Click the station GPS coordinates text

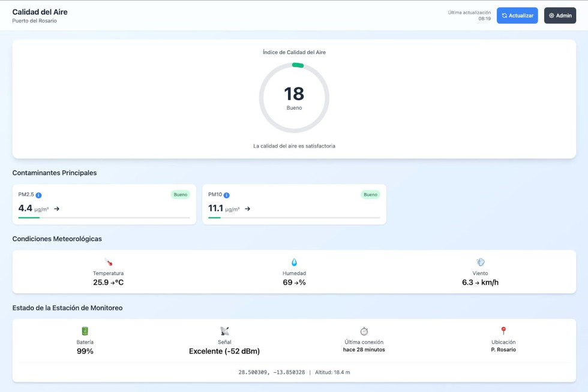271,372
